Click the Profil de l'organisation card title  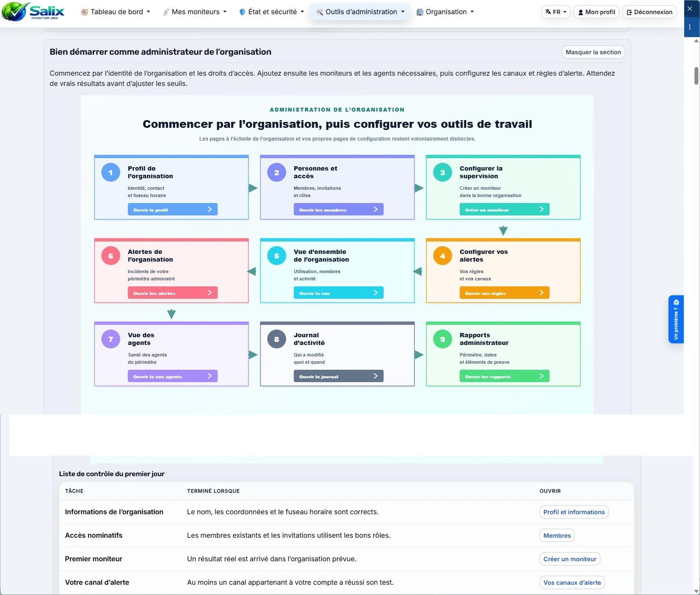click(x=150, y=172)
